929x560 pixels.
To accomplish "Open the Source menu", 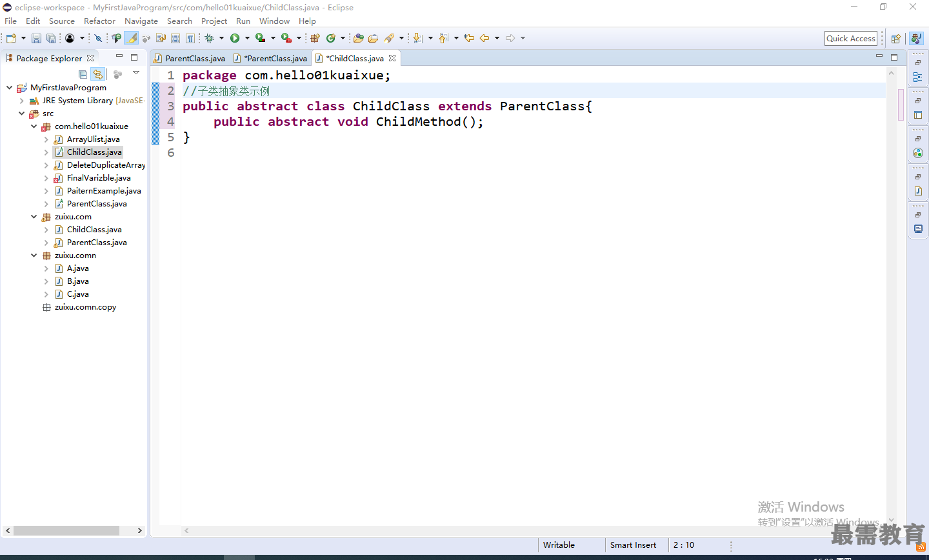I will point(62,21).
